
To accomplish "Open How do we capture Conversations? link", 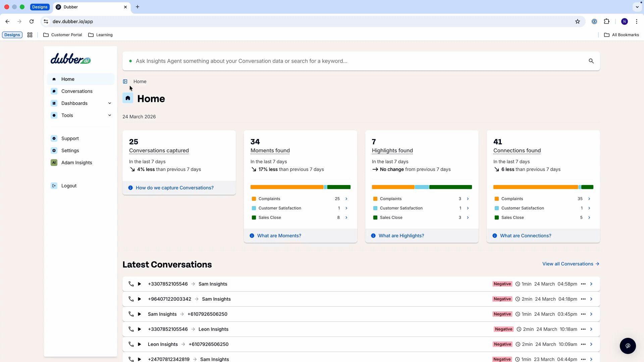I will coord(175,188).
